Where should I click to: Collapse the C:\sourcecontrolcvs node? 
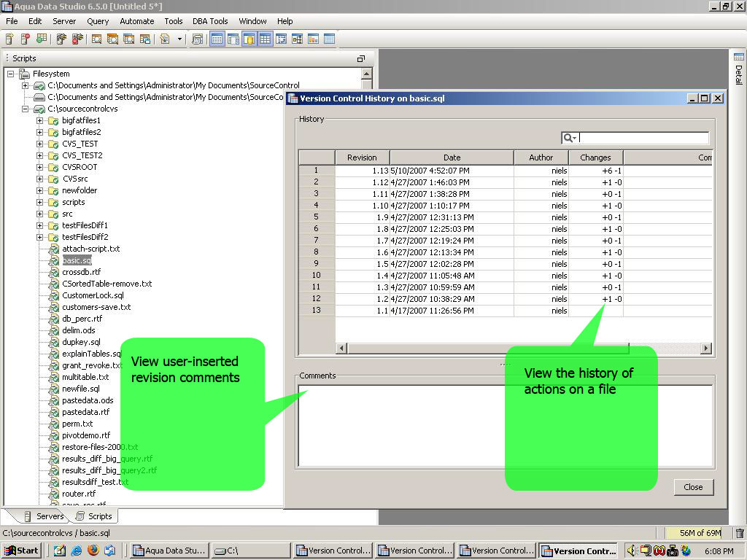pyautogui.click(x=25, y=109)
